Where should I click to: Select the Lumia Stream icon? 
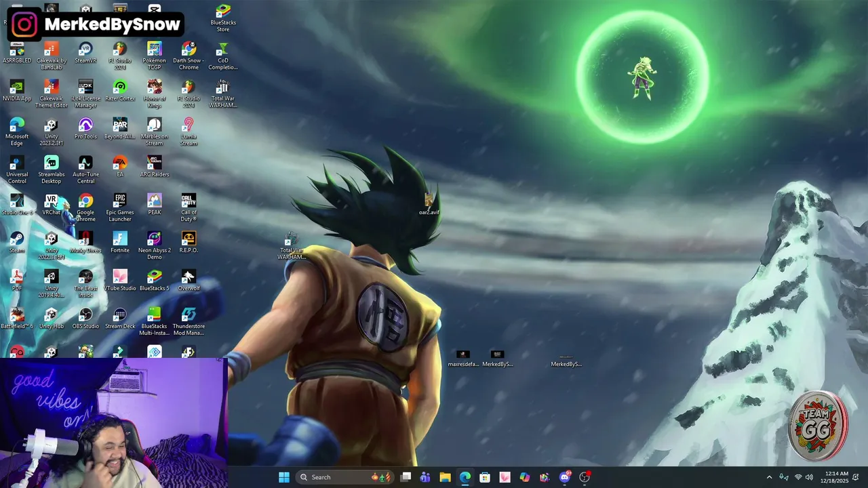189,132
